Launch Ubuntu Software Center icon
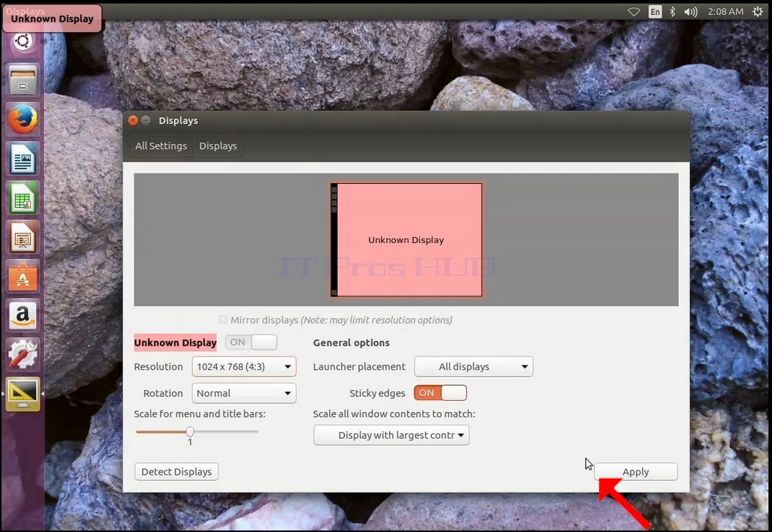The image size is (772, 532). click(23, 277)
